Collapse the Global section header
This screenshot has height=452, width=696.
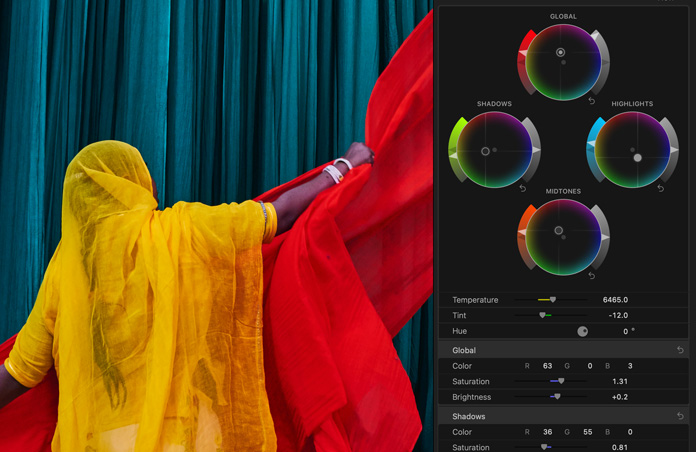tap(465, 350)
